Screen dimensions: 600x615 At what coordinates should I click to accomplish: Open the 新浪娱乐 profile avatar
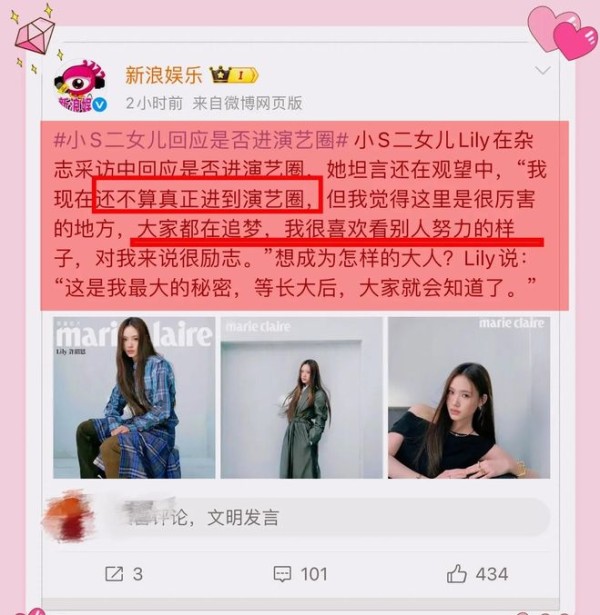[x=80, y=86]
